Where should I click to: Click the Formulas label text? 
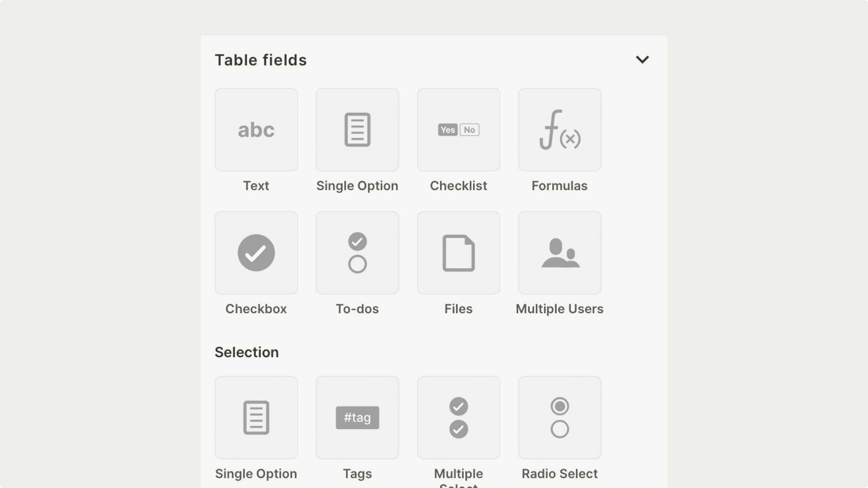coord(560,186)
